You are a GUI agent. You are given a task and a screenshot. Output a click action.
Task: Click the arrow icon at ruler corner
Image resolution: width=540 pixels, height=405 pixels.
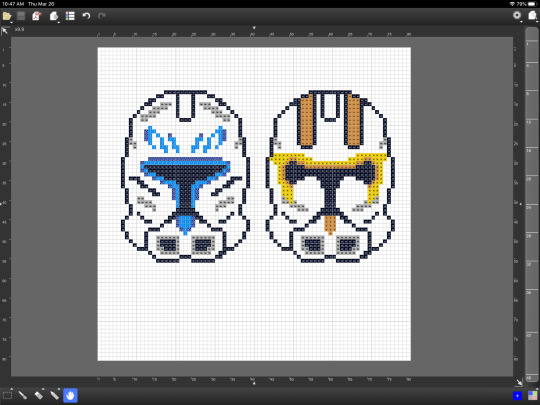point(5,31)
